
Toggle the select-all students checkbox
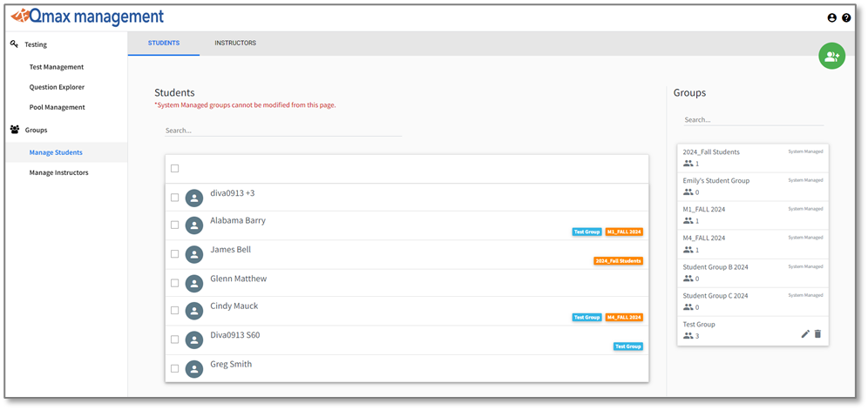click(x=175, y=169)
